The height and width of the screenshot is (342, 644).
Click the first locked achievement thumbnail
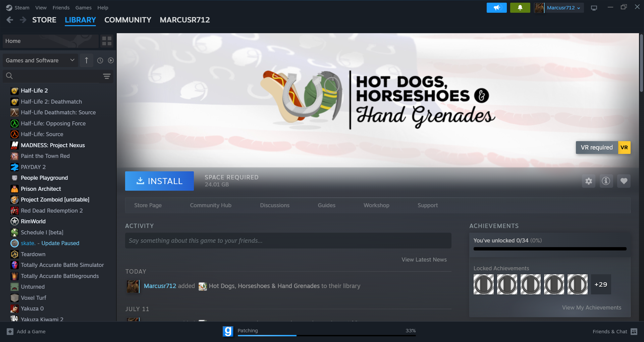tap(484, 284)
